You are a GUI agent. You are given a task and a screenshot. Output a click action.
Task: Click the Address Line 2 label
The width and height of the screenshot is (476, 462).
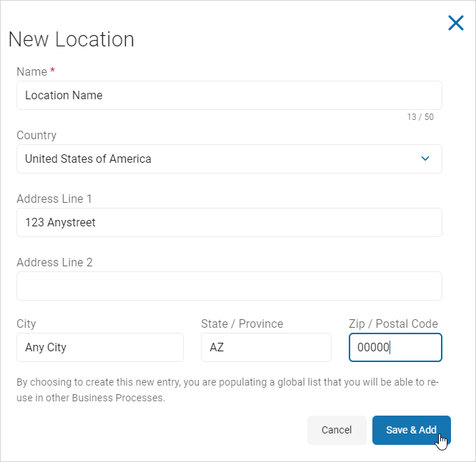[54, 262]
